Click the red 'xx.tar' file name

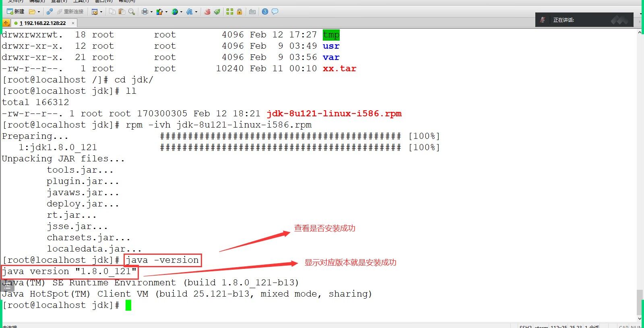340,69
